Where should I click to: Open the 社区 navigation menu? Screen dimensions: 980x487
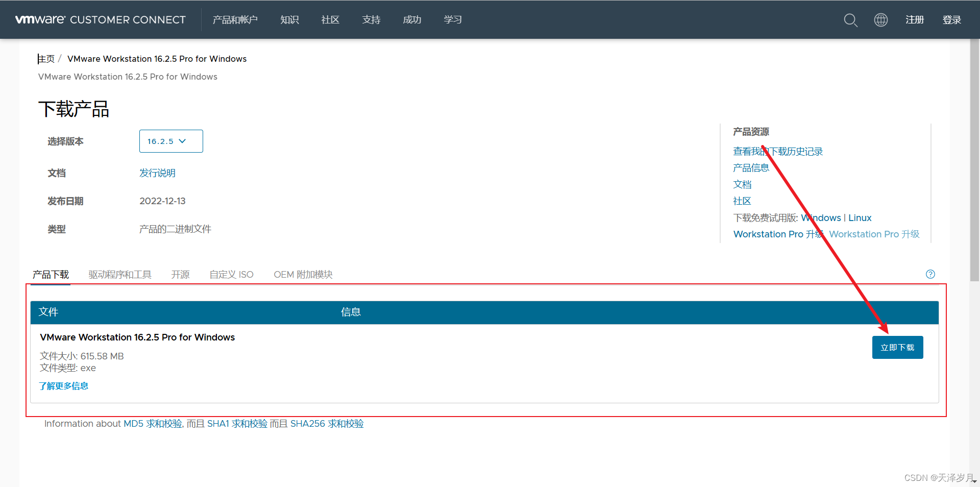point(330,19)
